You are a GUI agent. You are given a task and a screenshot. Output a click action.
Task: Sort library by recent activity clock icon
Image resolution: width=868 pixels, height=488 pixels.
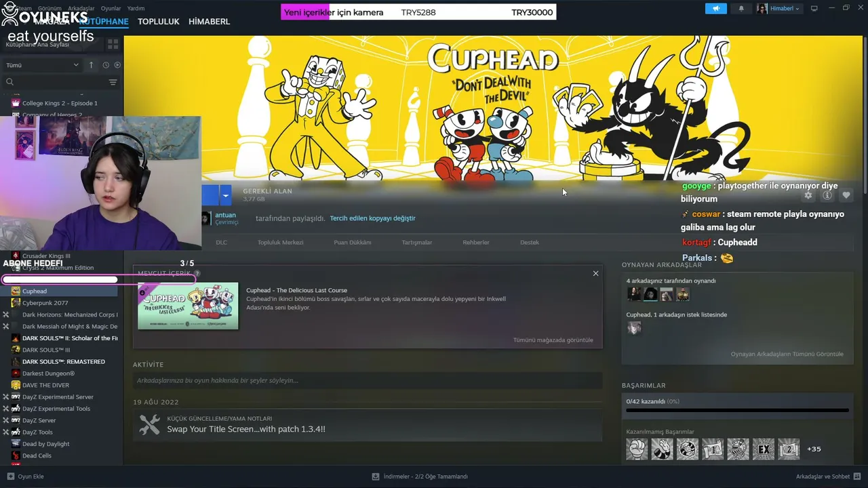[106, 65]
